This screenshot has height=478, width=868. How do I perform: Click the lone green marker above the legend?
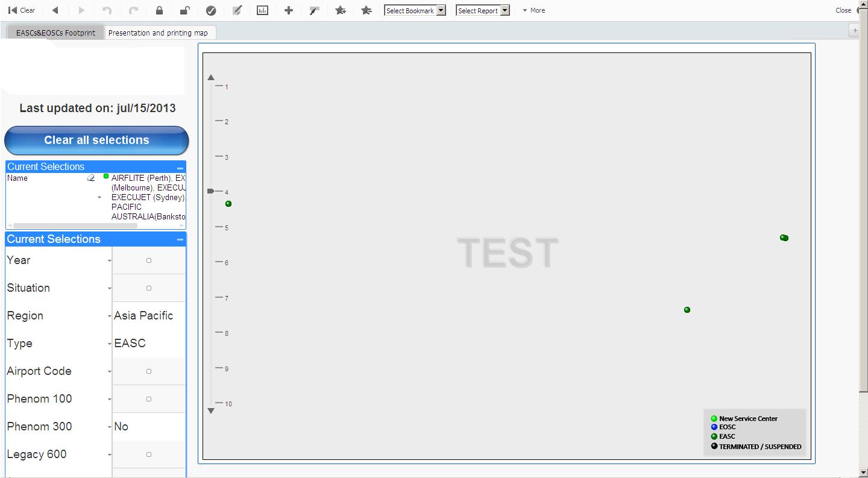[x=687, y=310]
